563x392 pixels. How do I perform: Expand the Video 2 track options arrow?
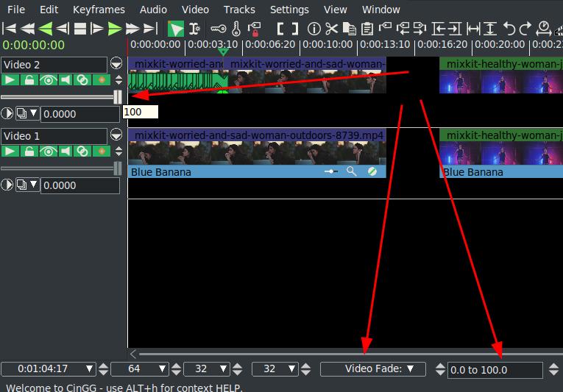click(x=116, y=65)
